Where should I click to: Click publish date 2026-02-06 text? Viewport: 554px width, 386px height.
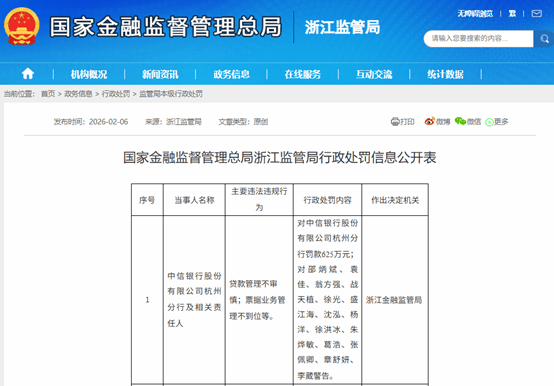108,122
